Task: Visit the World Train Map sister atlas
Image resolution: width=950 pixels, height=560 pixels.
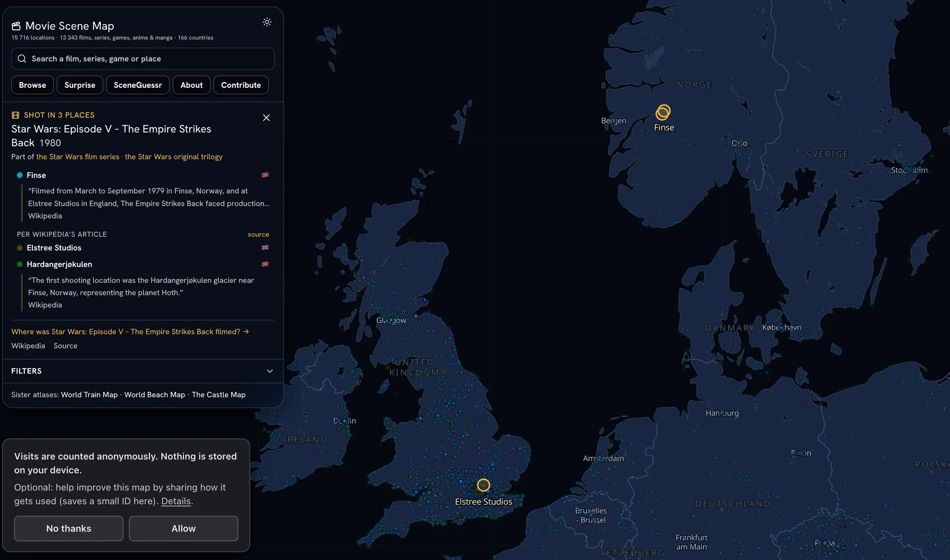Action: pos(89,395)
